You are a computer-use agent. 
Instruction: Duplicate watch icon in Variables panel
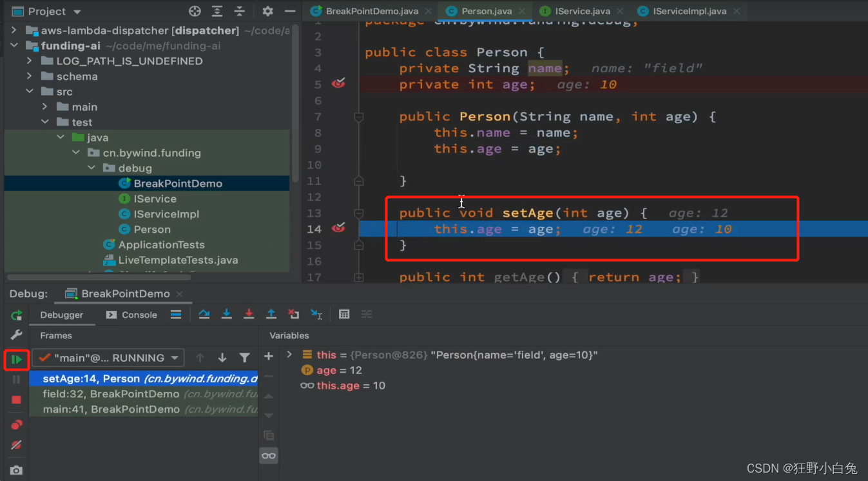click(x=269, y=435)
